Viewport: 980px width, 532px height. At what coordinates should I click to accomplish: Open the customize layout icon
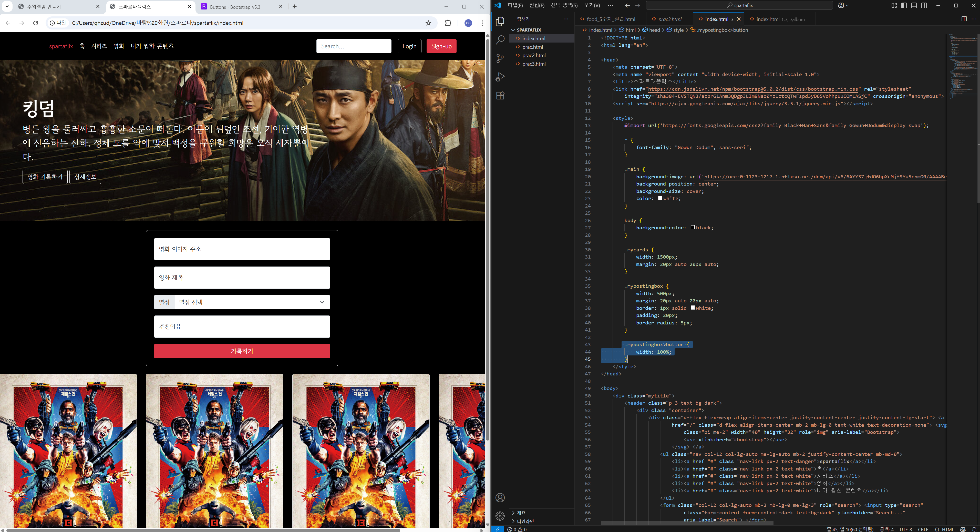click(x=894, y=5)
